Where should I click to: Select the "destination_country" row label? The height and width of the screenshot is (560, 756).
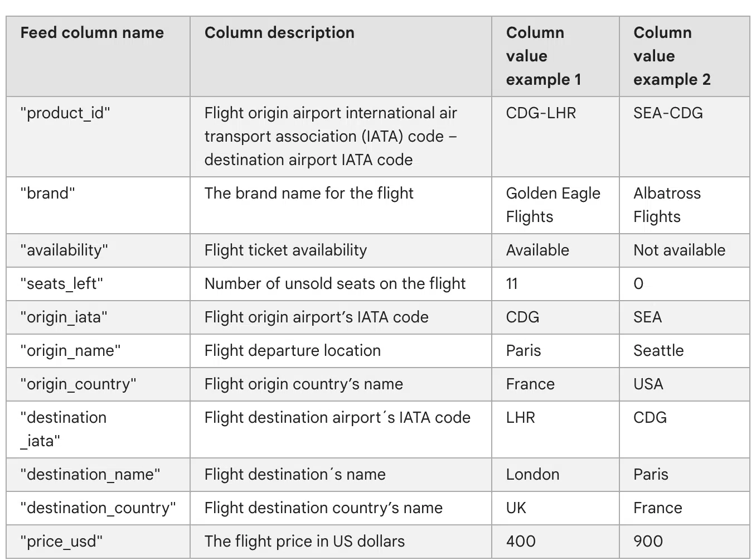(x=98, y=508)
